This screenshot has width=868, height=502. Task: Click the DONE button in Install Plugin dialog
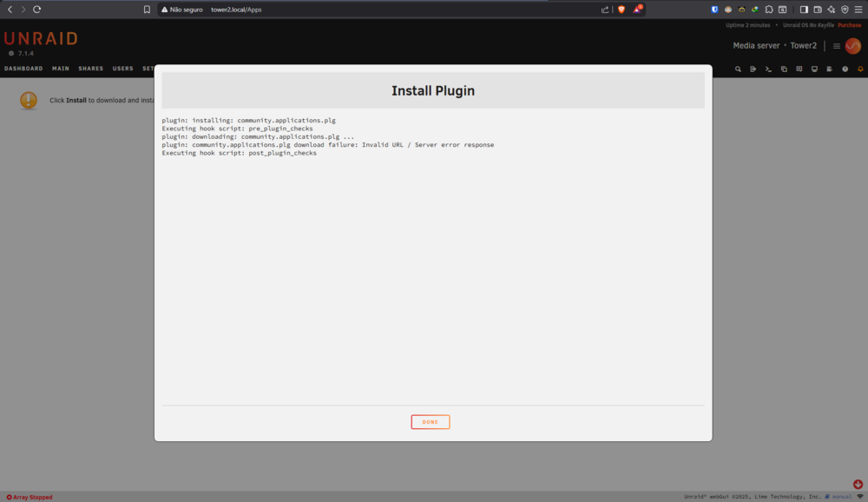tap(431, 421)
